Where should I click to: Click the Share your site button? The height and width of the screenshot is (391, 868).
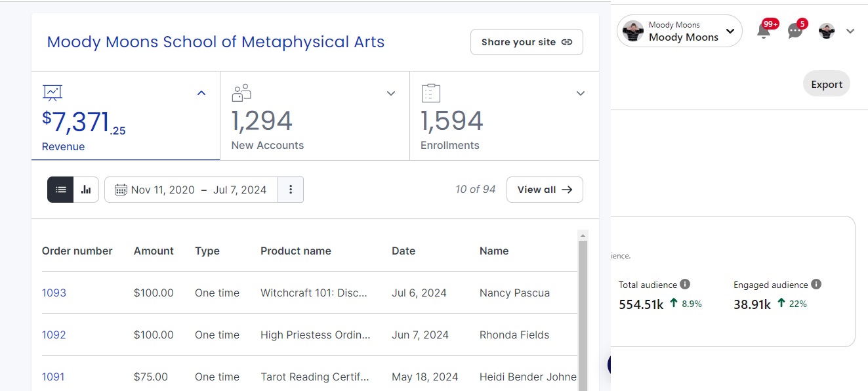[x=526, y=42]
